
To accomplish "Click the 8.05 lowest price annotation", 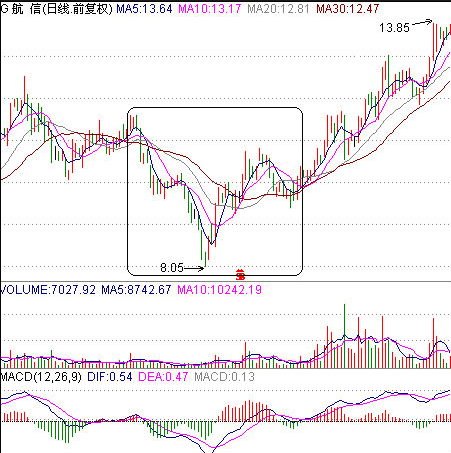I will [172, 268].
